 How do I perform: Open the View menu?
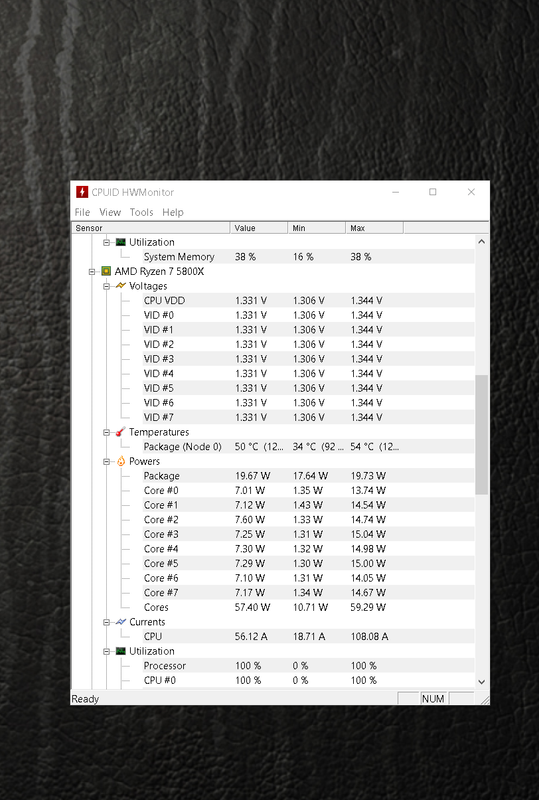click(110, 212)
